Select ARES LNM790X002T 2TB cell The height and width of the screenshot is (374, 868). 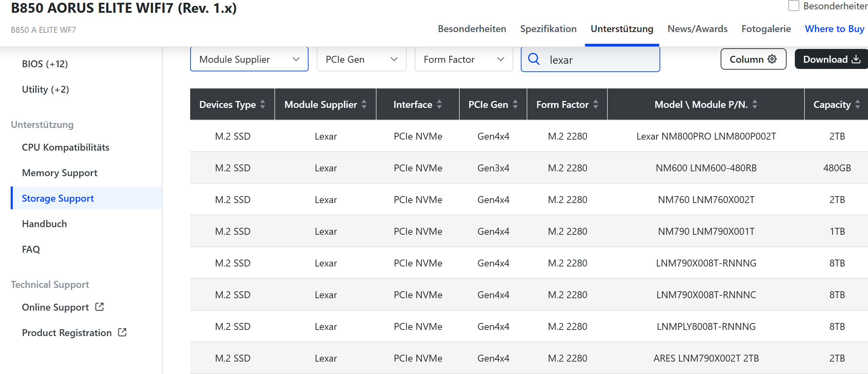(x=706, y=358)
